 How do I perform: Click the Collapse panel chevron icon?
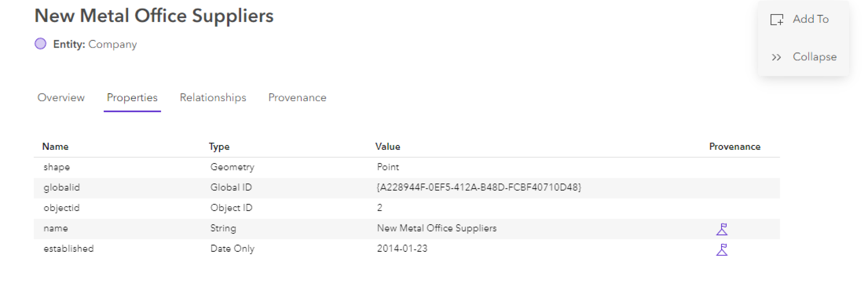(x=776, y=57)
